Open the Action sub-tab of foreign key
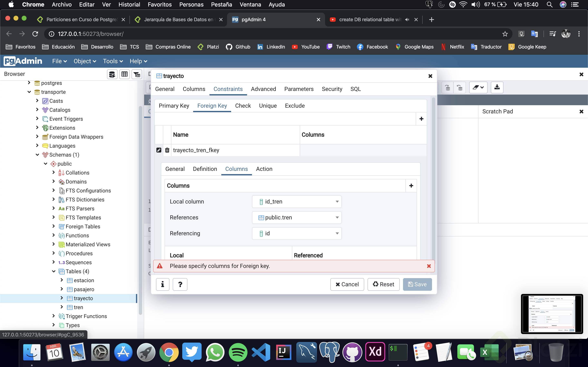Viewport: 588px width, 367px height. tap(264, 169)
